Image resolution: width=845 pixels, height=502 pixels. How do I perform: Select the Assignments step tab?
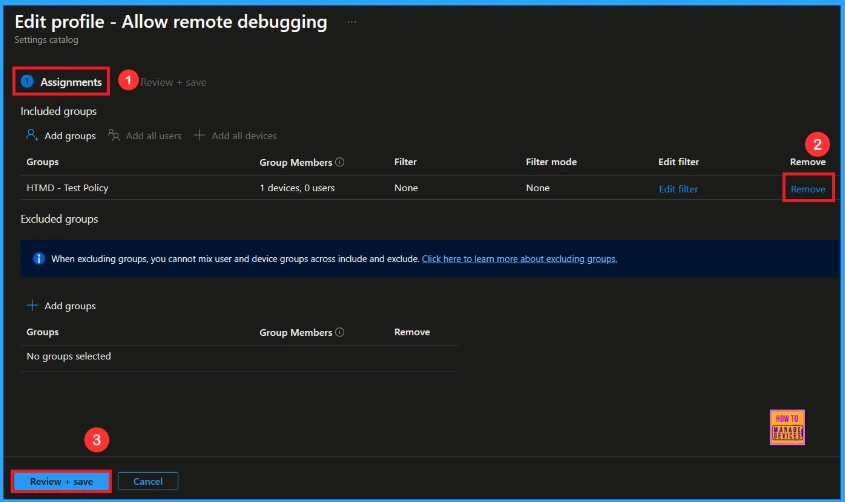[61, 82]
